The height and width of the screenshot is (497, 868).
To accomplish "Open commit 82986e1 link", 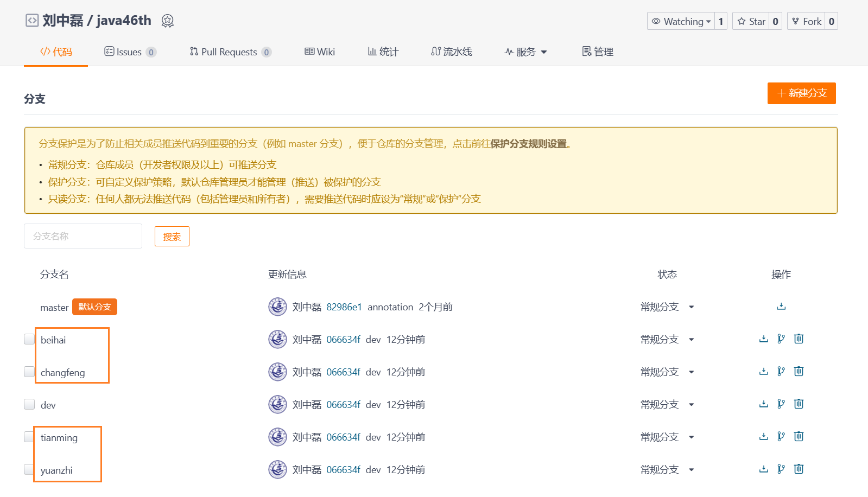I will [344, 307].
